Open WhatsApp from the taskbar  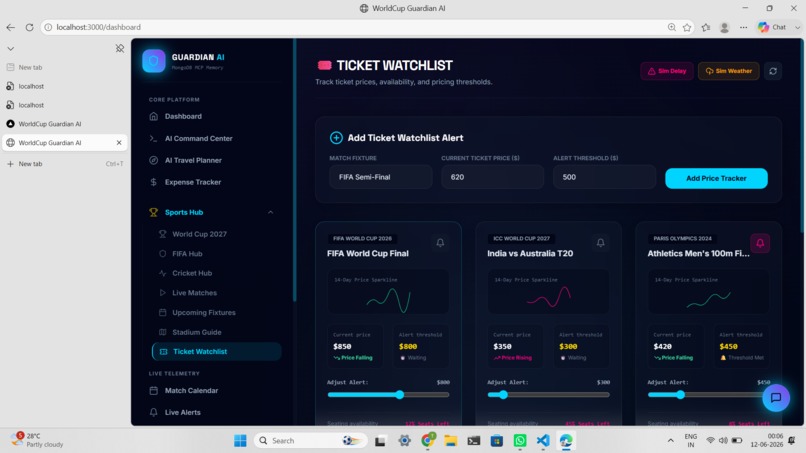point(520,441)
